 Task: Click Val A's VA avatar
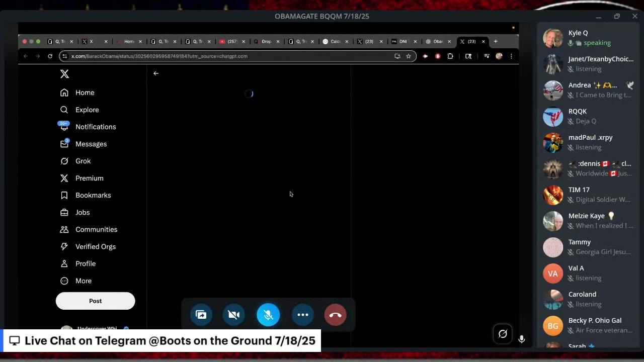(553, 274)
